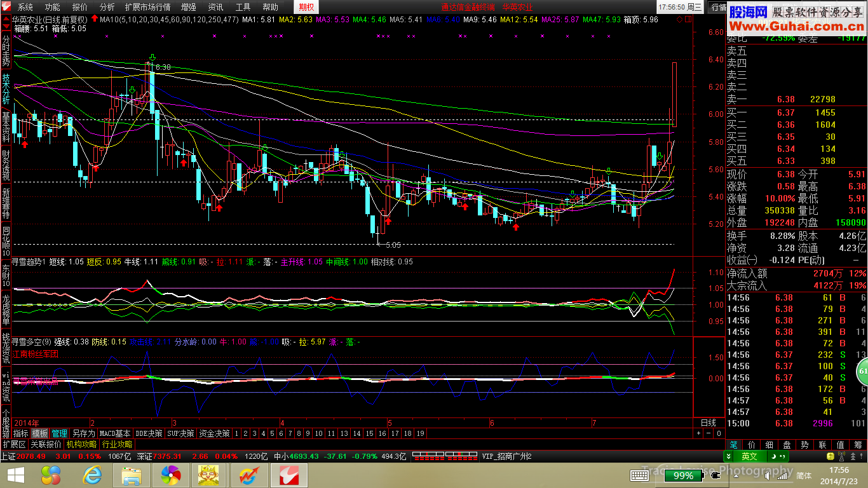Open the 扩展区 tab
The height and width of the screenshot is (488, 868).
click(x=14, y=444)
